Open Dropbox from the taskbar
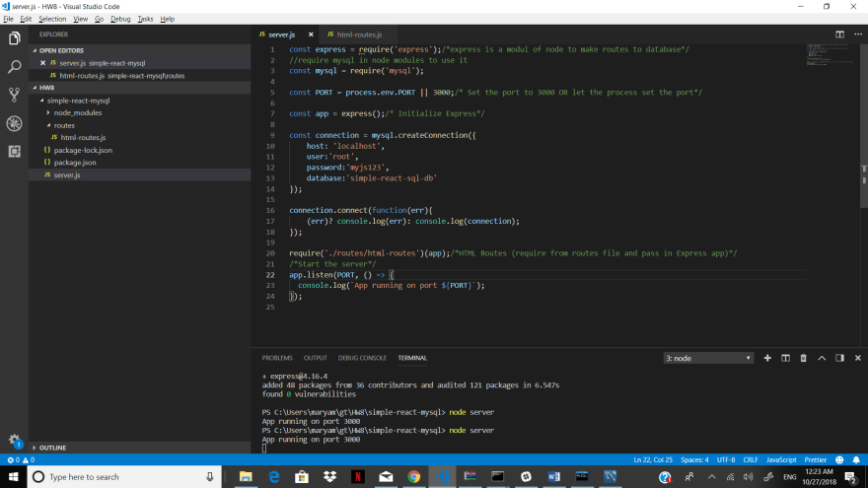Screen dimensions: 868x488 pos(329,476)
